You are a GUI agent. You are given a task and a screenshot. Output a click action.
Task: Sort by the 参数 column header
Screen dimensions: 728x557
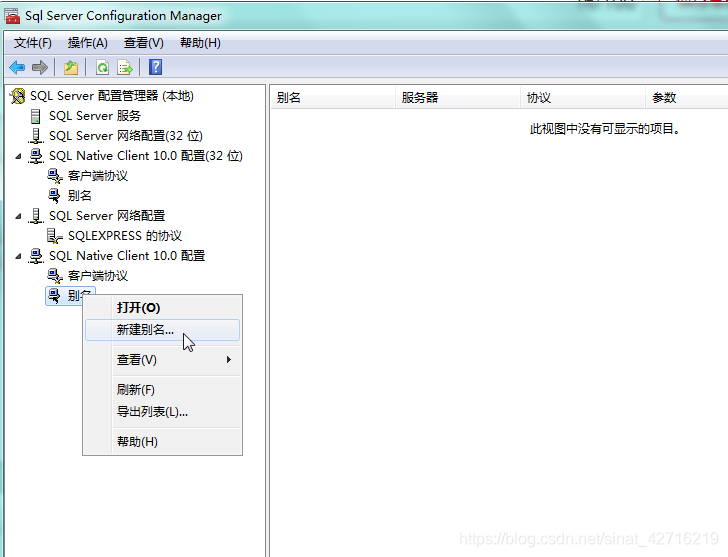[687, 97]
